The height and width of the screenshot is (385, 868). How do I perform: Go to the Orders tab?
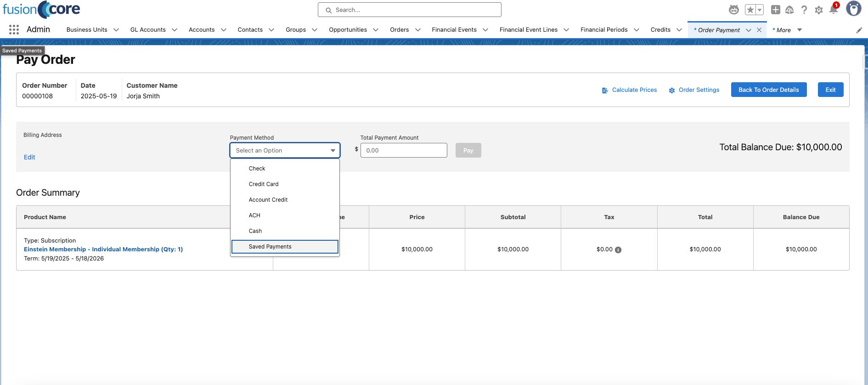(400, 30)
